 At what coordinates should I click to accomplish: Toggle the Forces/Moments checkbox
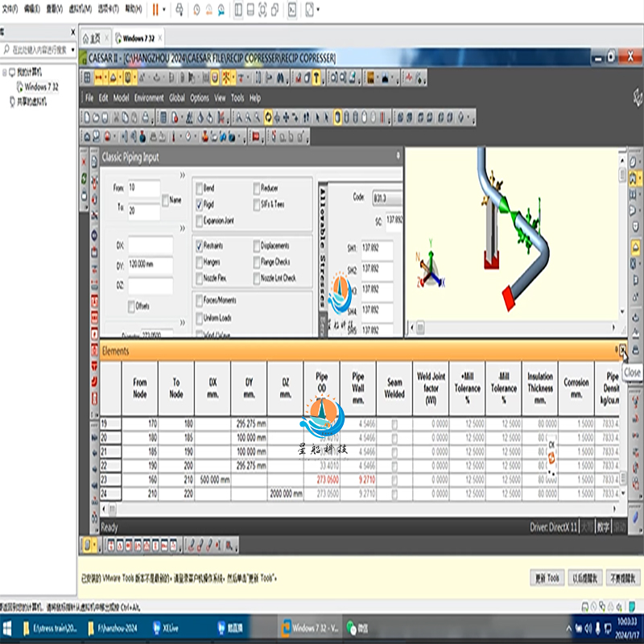pyautogui.click(x=199, y=300)
